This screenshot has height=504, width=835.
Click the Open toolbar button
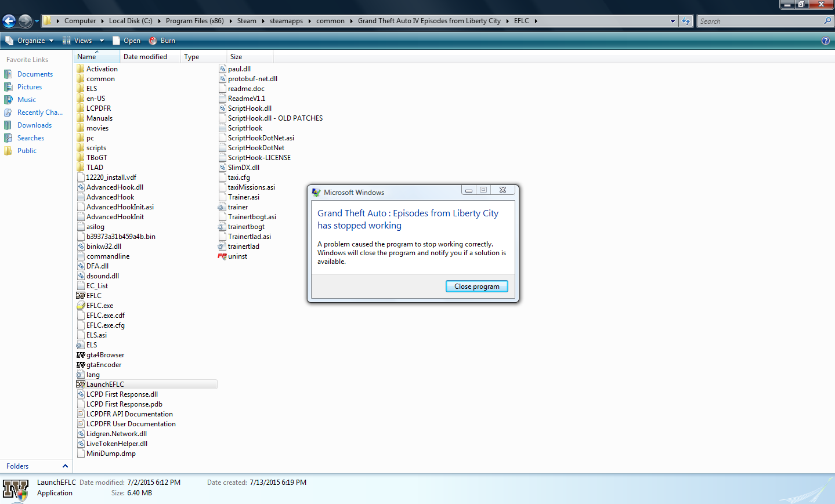126,41
